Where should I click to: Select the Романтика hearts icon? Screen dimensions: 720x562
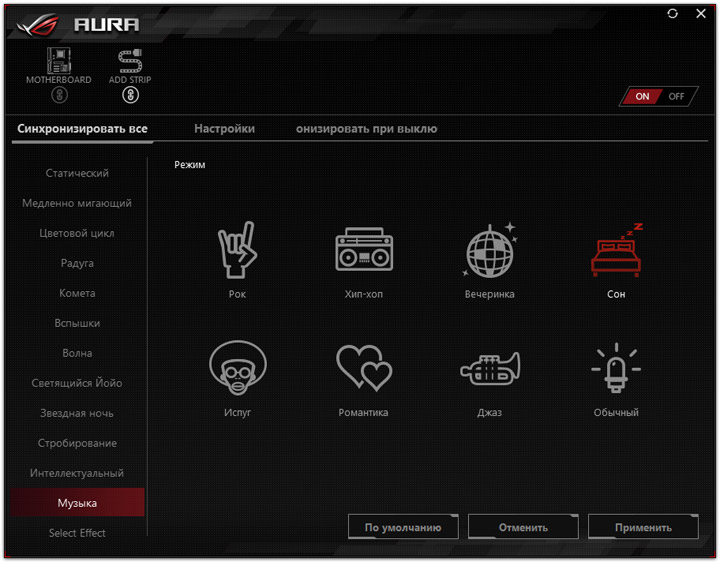point(364,368)
